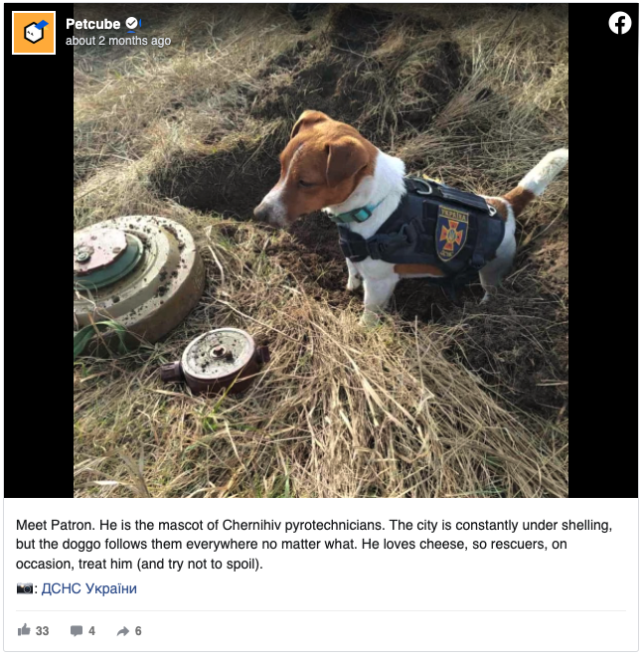The width and height of the screenshot is (644, 658).
Task: Click the thumbs-up like icon
Action: [x=24, y=630]
